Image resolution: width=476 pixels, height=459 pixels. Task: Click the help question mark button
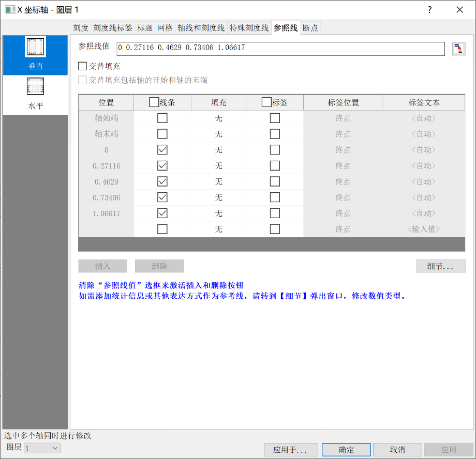tap(429, 10)
